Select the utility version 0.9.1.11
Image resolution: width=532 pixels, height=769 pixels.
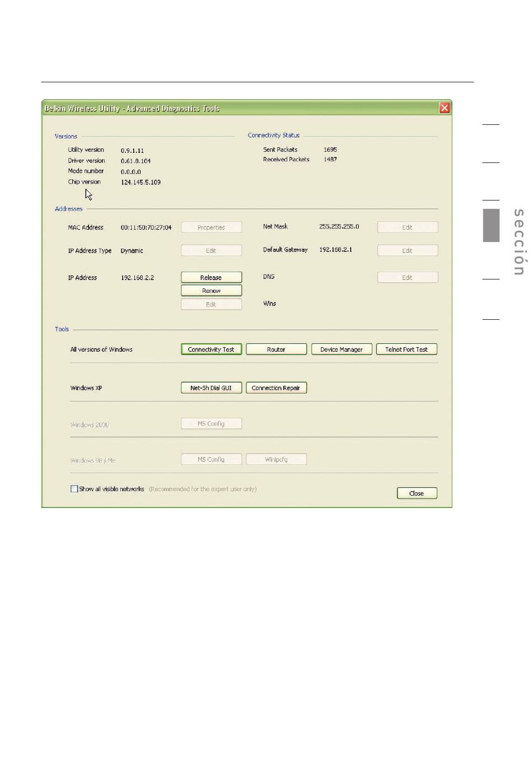[x=132, y=151]
